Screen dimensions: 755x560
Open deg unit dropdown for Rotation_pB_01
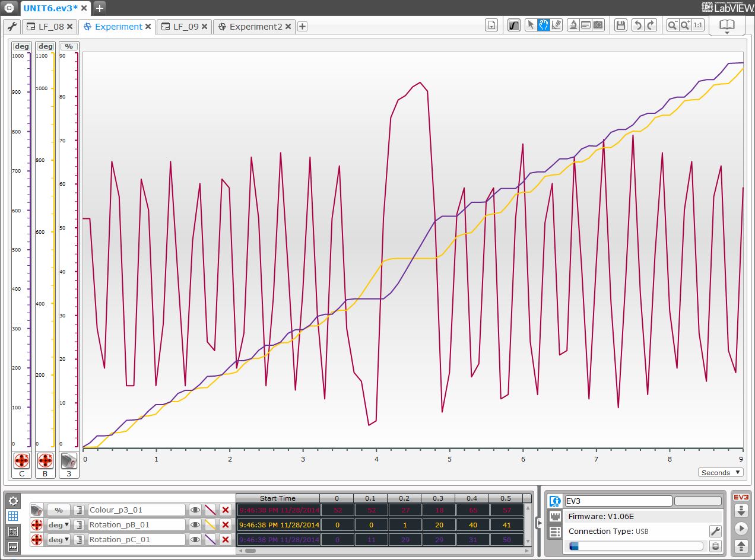tap(59, 525)
